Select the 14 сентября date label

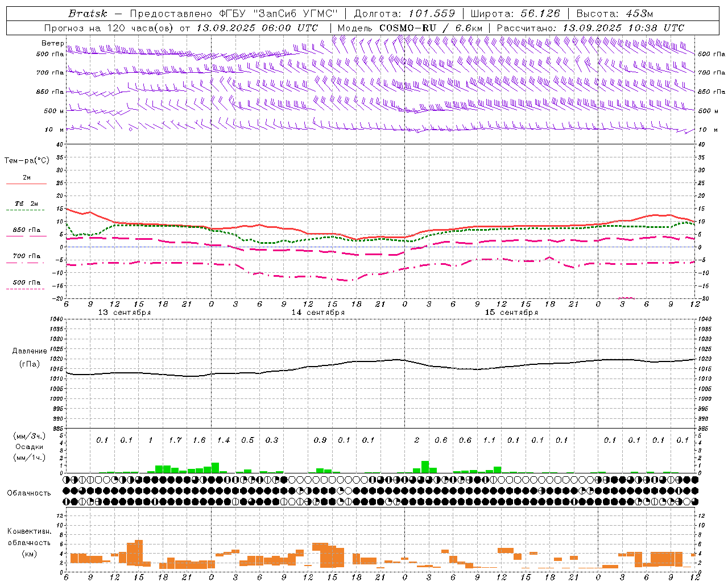tap(318, 313)
